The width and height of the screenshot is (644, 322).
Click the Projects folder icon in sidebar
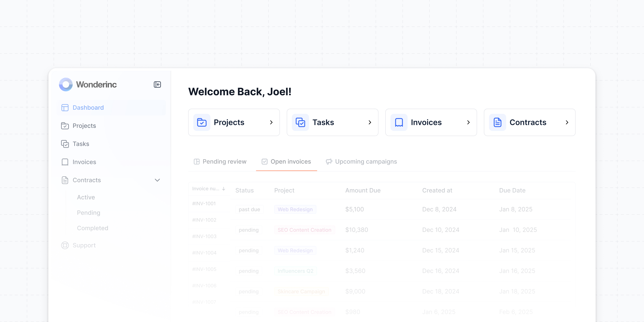click(x=65, y=126)
